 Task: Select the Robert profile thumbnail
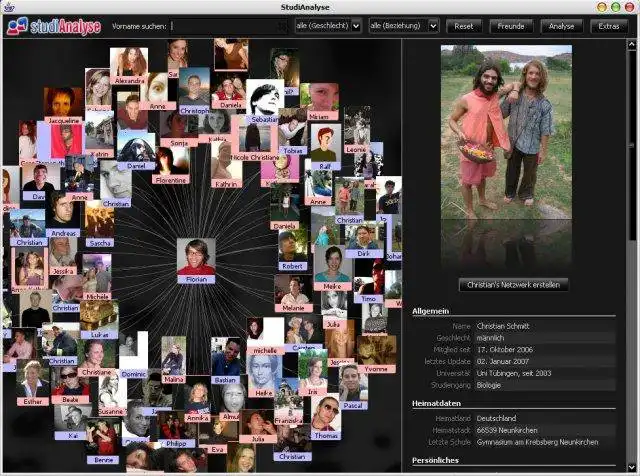pos(293,250)
